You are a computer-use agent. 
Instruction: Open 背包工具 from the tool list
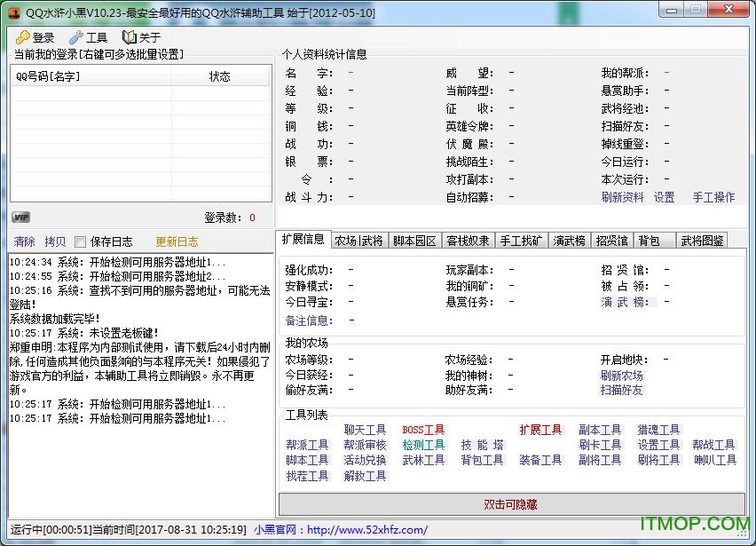(x=482, y=460)
